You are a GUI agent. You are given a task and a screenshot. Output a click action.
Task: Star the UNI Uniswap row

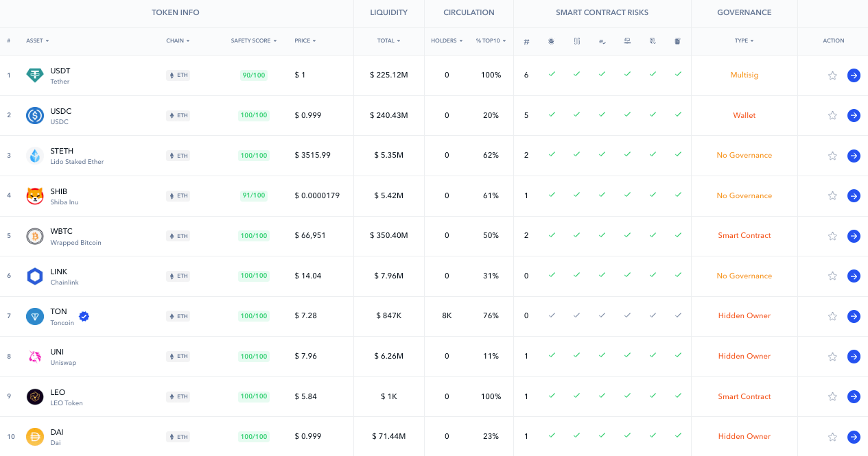832,357
